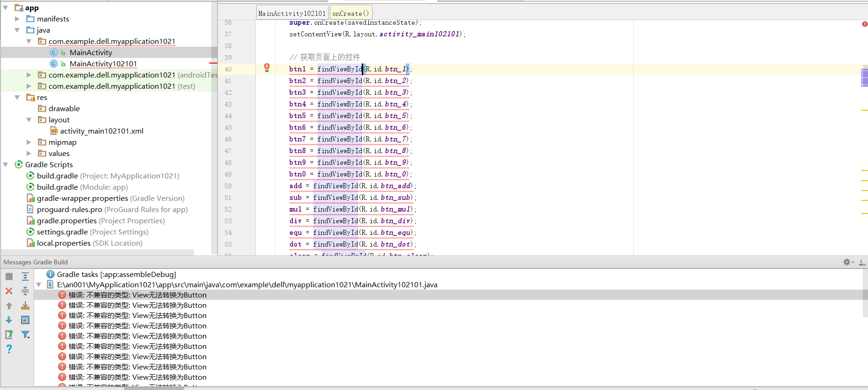Open the filter funnel dropdown in Messages panel
The height and width of the screenshot is (390, 868).
point(26,334)
